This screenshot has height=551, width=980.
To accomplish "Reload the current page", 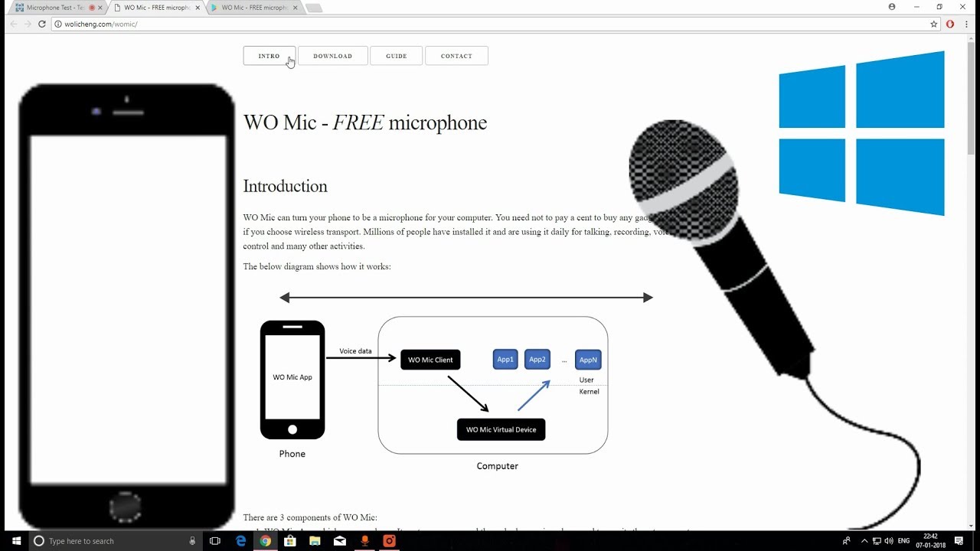I will pos(42,24).
